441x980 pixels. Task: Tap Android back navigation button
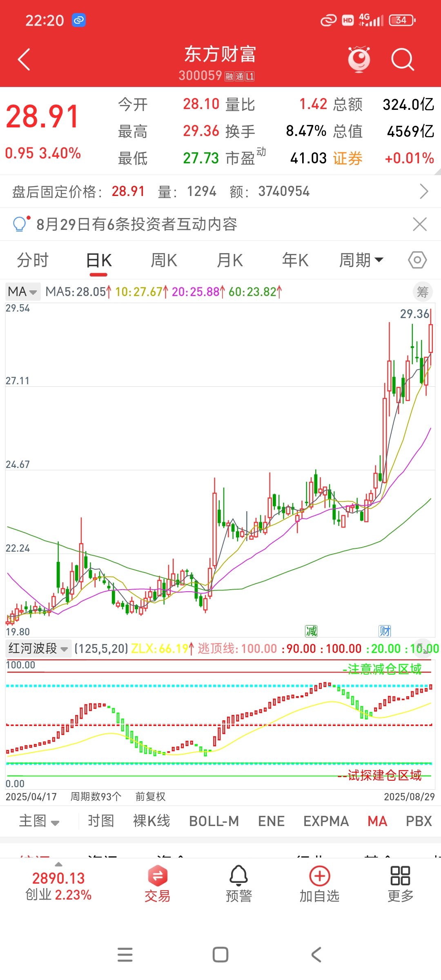(x=316, y=955)
